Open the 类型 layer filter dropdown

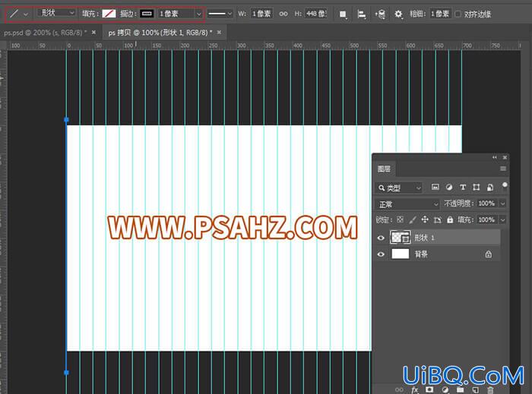[x=399, y=188]
